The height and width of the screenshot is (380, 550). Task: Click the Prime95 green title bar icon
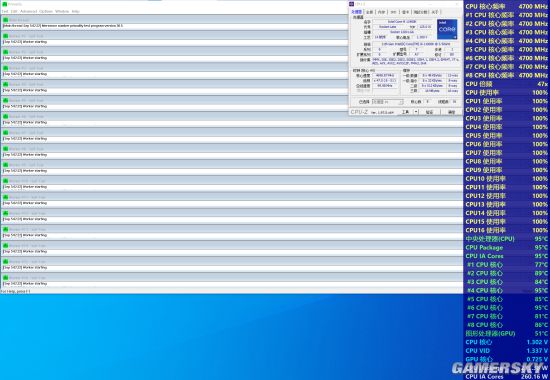click(x=5, y=4)
